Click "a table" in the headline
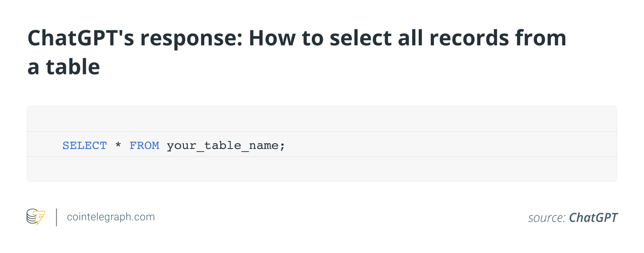Screen dimensions: 644x253 64,67
